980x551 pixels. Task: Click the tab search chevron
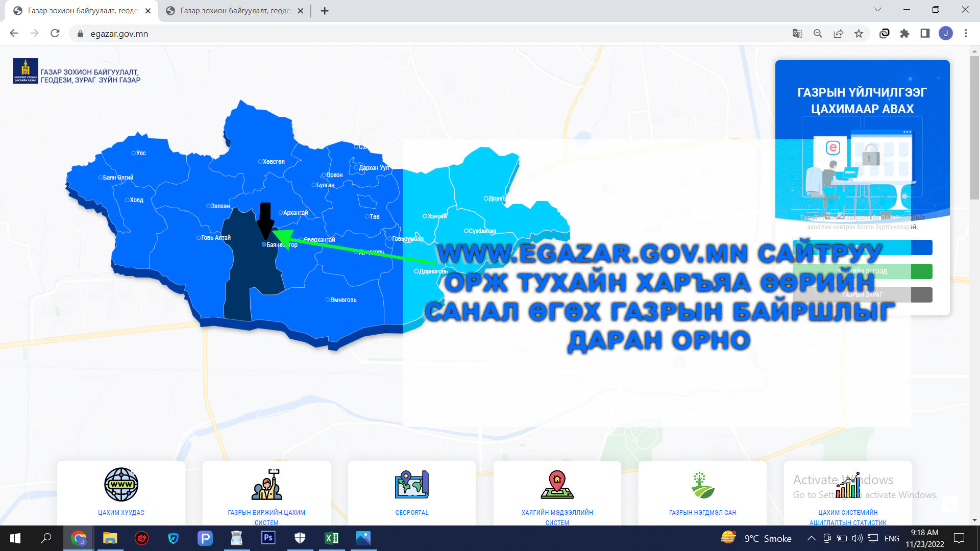point(877,10)
